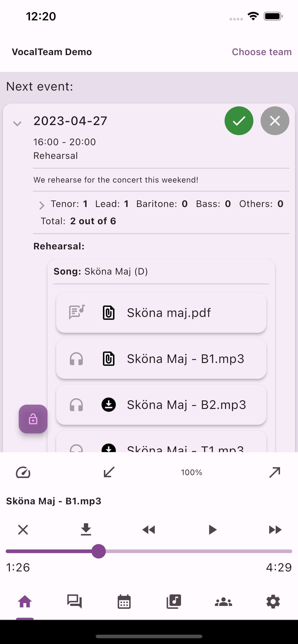This screenshot has width=298, height=644.
Task: Expand the Tenor/Lead attendance details chevron
Action: tap(42, 205)
